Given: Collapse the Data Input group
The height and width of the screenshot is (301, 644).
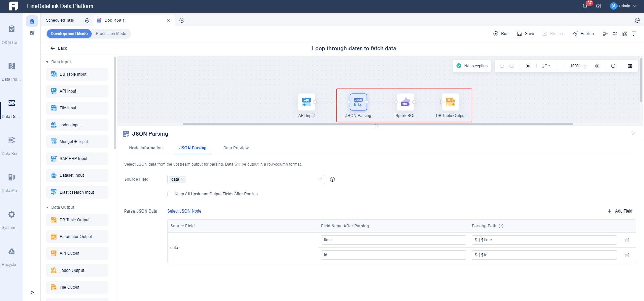Looking at the screenshot, I should point(47,62).
